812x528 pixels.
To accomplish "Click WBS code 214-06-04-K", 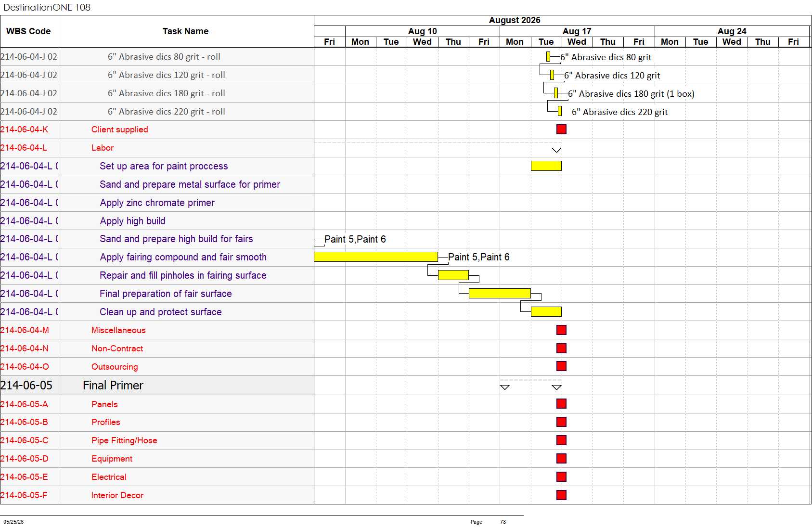I will (x=24, y=129).
